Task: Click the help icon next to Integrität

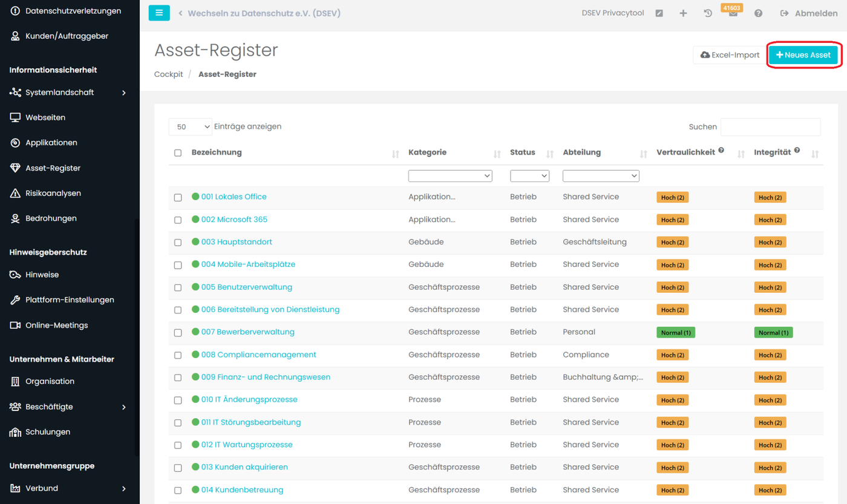Action: [x=797, y=151]
